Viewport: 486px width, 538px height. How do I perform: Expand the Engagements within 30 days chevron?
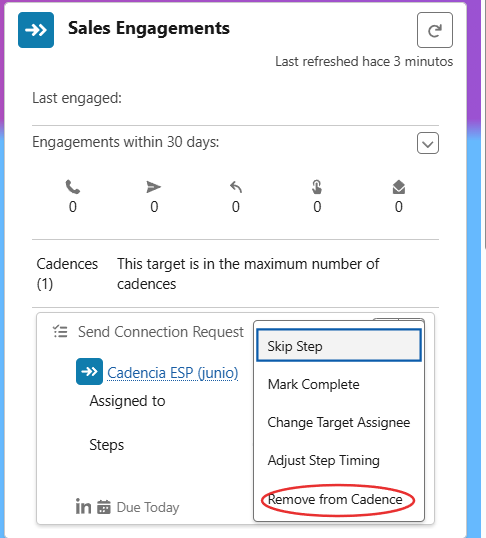[428, 143]
